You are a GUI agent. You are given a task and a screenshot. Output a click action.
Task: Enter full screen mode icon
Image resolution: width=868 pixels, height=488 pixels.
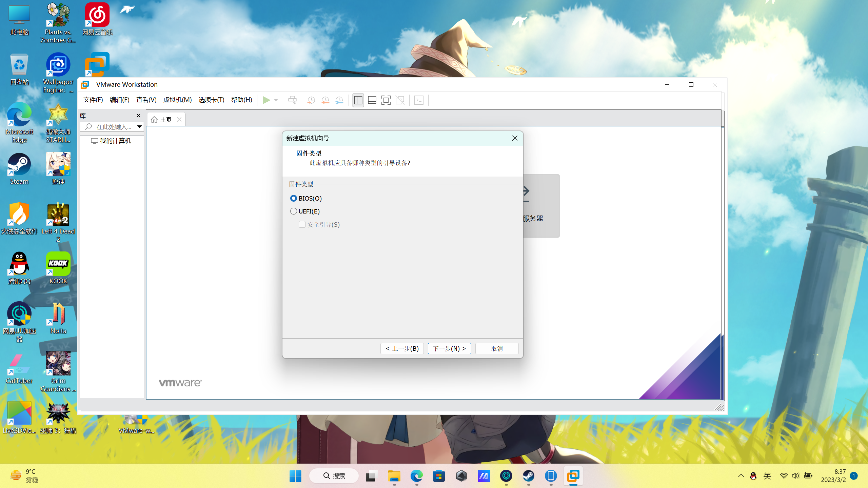(386, 100)
